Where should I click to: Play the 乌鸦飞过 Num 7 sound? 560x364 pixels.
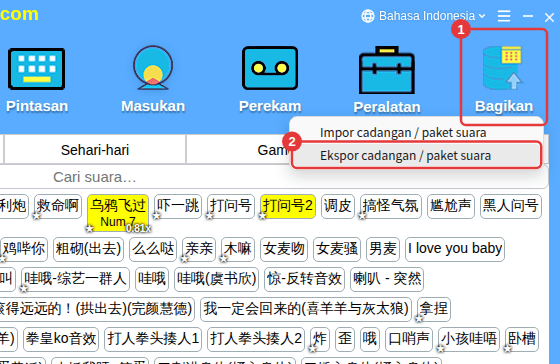(x=118, y=213)
